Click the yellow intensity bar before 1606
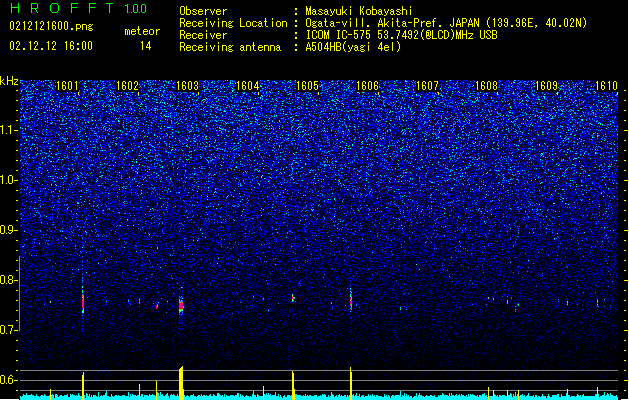The width and height of the screenshot is (629, 400). tap(351, 383)
